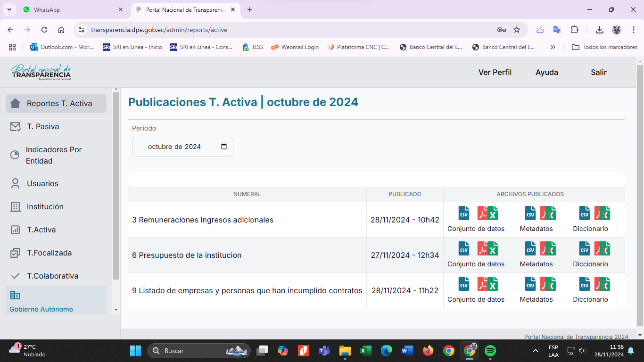644x362 pixels.
Task: Click the sidebar scroll down arrow
Action: coord(116,310)
